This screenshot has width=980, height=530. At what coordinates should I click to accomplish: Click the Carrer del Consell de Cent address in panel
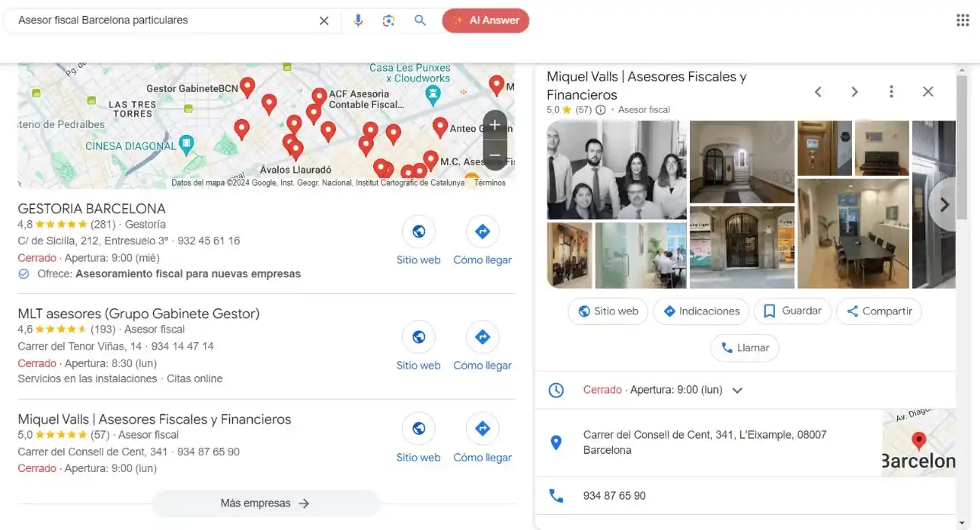(705, 443)
